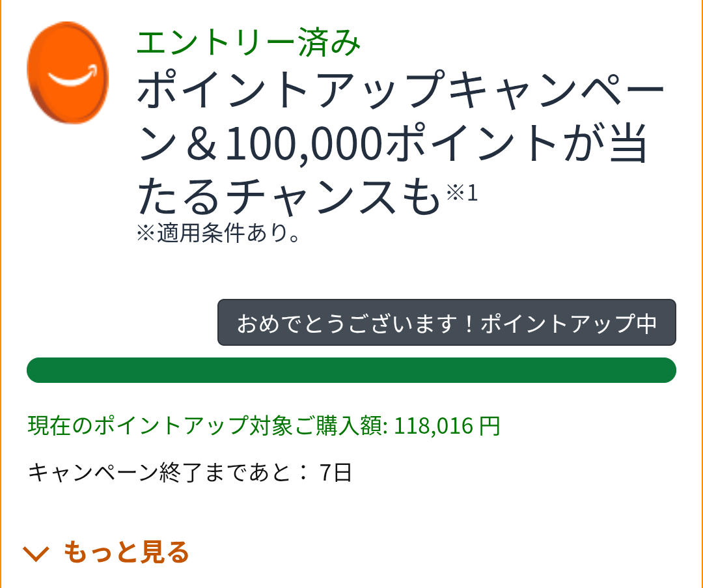Click the ※1 footnote marker
Screen dimensions: 703x588
(462, 193)
